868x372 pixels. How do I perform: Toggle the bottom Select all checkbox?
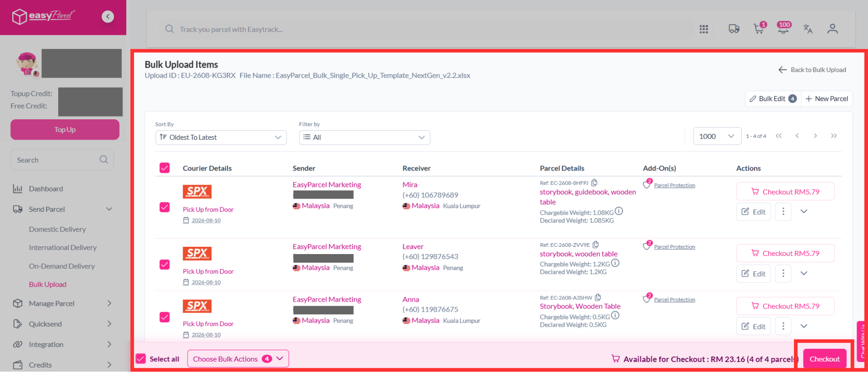point(141,359)
